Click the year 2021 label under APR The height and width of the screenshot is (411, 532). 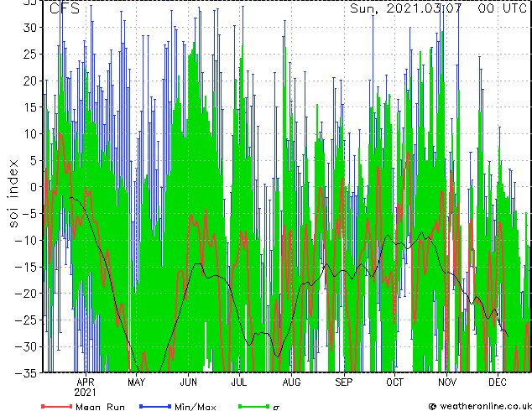point(85,393)
